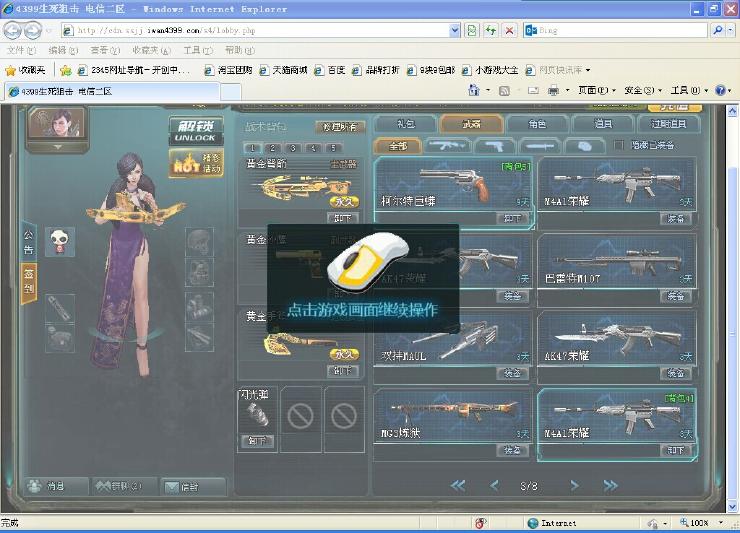Go to last page double-arrow icon
740x533 pixels.
pos(610,485)
